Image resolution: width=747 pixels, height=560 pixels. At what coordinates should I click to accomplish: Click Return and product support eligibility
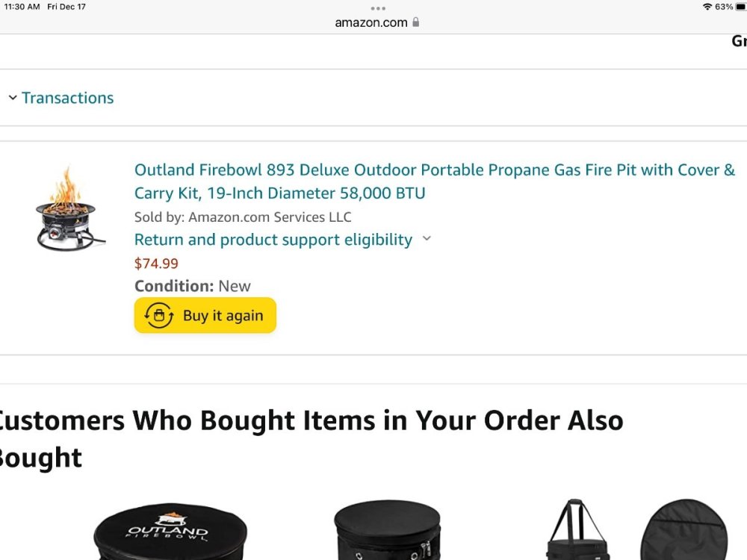click(x=273, y=240)
